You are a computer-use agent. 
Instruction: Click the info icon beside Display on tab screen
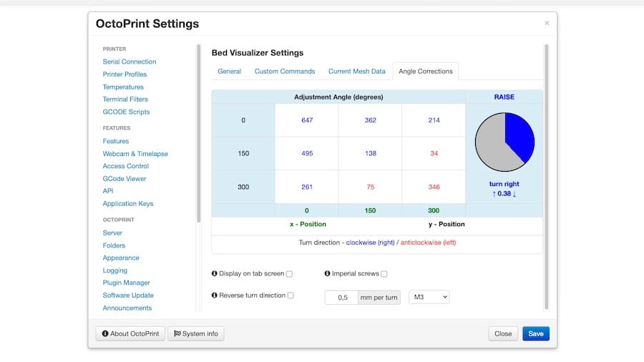[x=215, y=274]
